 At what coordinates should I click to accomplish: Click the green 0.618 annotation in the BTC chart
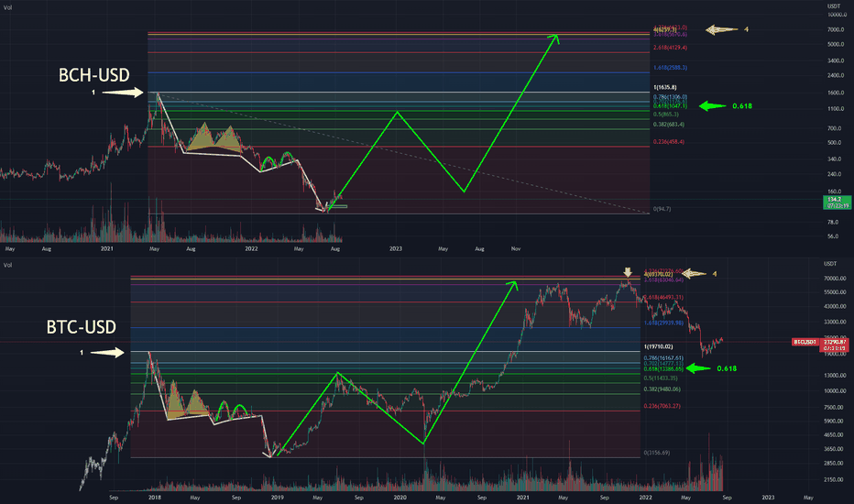tap(727, 369)
